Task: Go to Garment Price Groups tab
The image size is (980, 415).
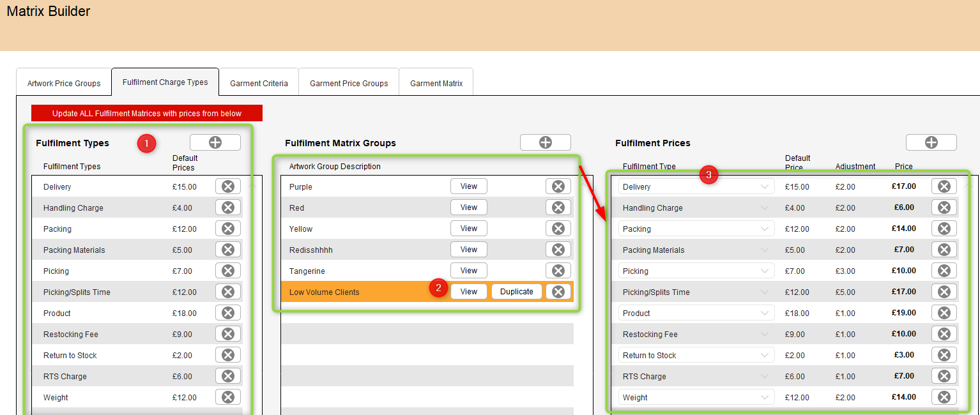Action: (349, 83)
